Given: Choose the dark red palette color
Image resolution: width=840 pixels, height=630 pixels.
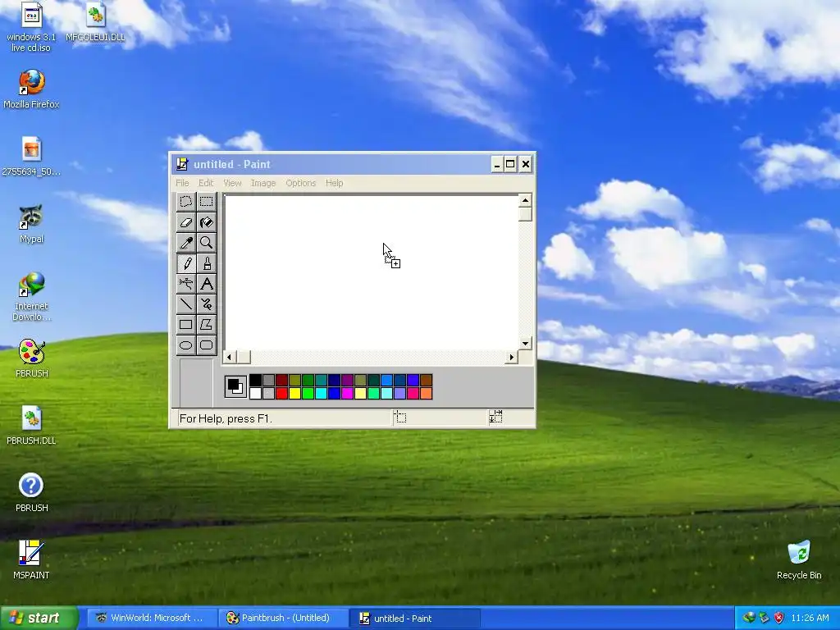Looking at the screenshot, I should [282, 381].
